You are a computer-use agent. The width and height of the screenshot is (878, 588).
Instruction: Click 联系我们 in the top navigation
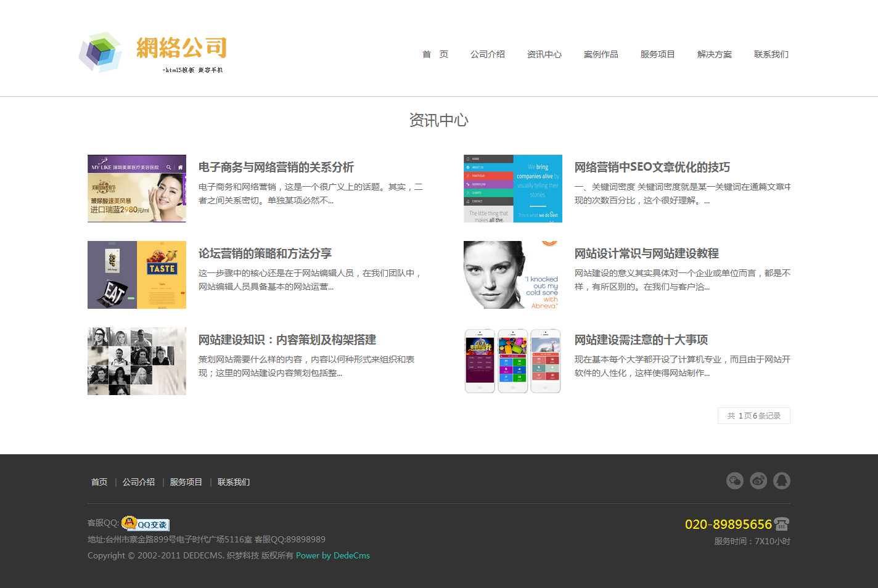tap(771, 54)
